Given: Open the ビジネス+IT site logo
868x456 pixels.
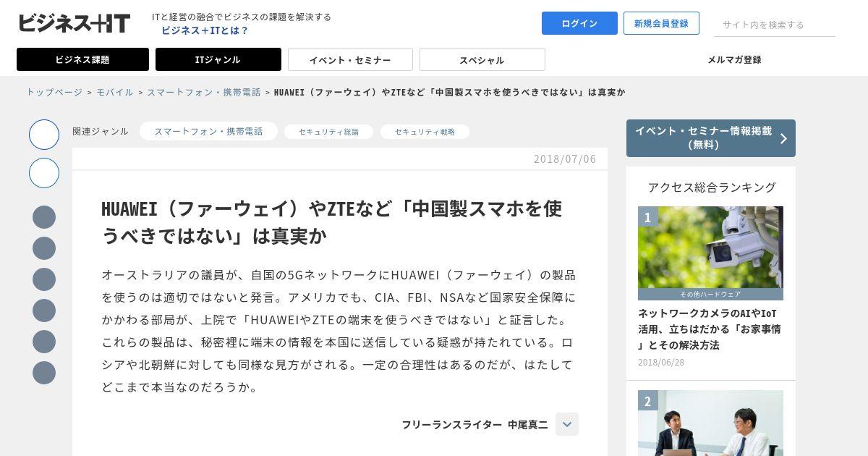Looking at the screenshot, I should 74,23.
